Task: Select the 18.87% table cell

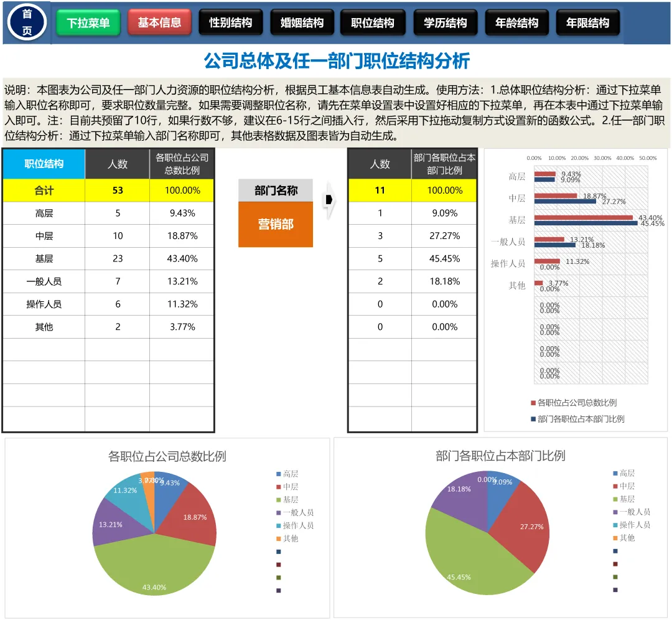Action: click(182, 236)
